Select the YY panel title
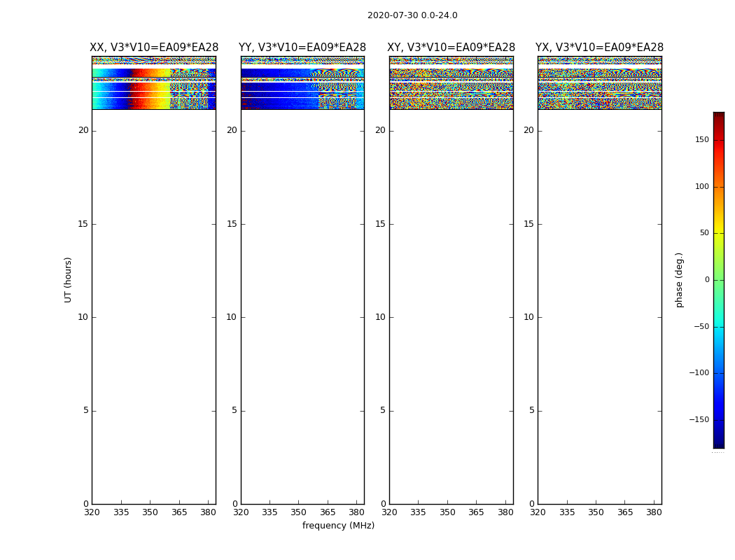The height and width of the screenshot is (560, 735). tap(302, 48)
